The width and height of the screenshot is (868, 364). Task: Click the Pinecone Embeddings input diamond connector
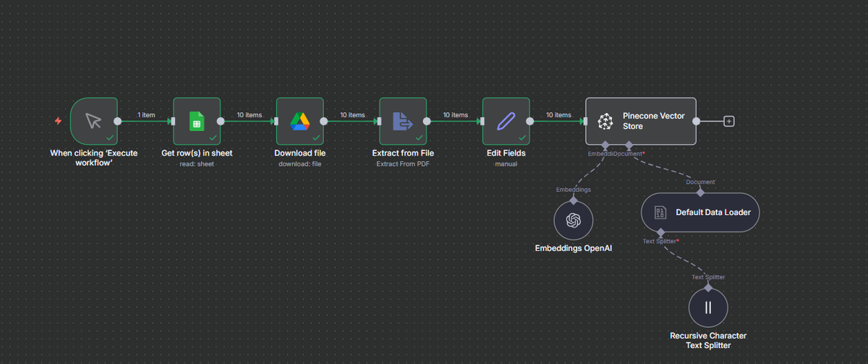coord(605,145)
